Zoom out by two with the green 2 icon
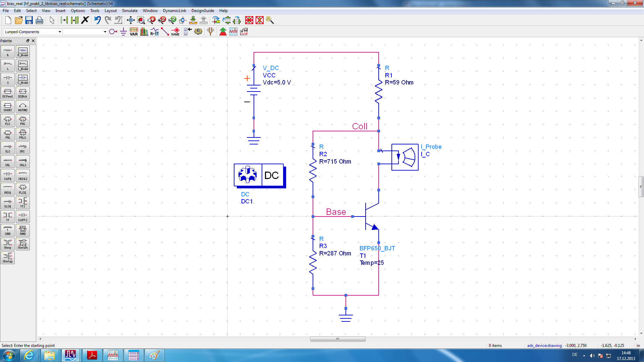Viewport: 644px width, 362px height. (172, 20)
